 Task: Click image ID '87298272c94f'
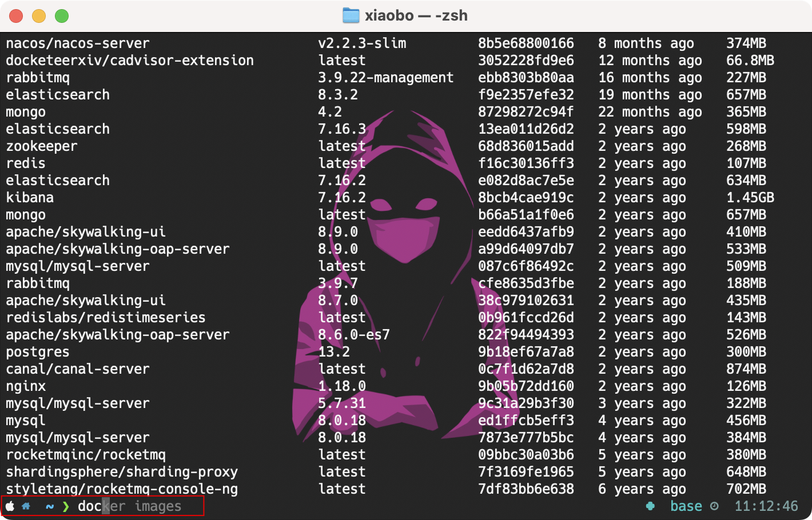pyautogui.click(x=526, y=112)
